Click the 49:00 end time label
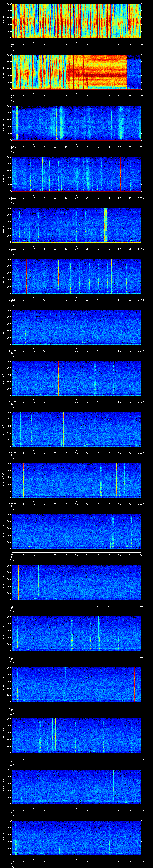 [x=141, y=147]
